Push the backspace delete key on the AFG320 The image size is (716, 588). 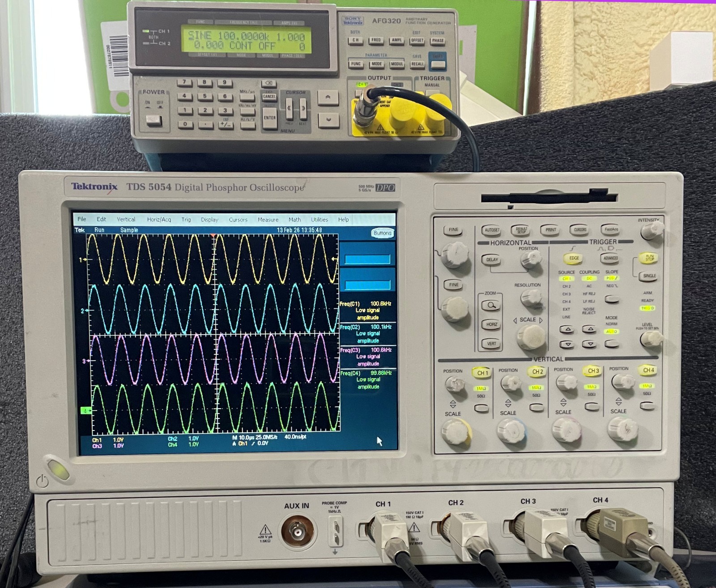[x=268, y=84]
